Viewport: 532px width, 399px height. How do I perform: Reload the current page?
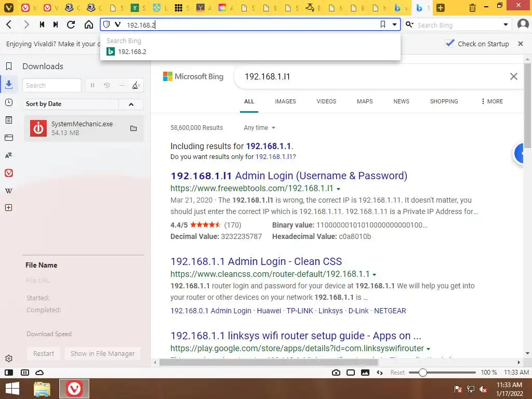pyautogui.click(x=71, y=24)
